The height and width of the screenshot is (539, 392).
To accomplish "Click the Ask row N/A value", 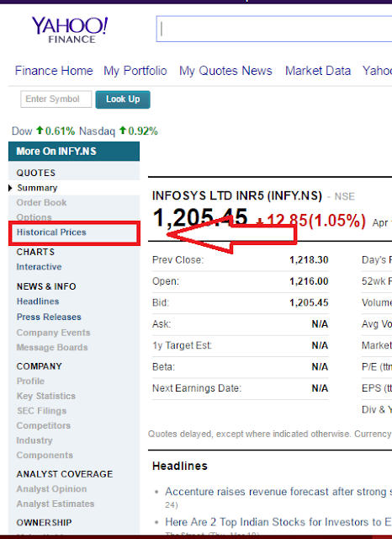I will (x=320, y=323).
